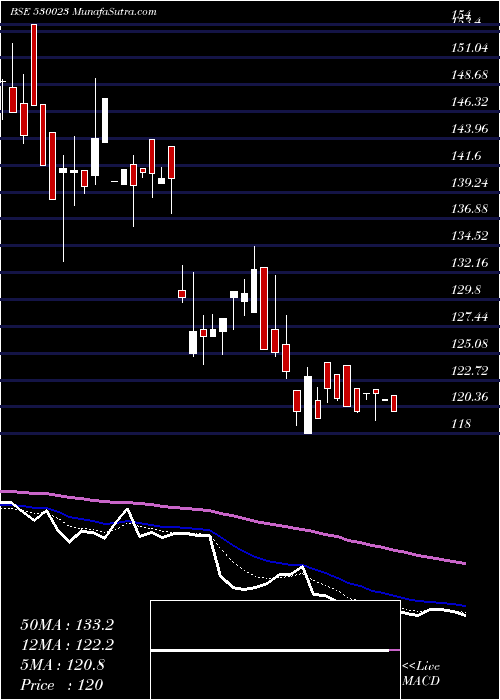500x700 pixels.
Task: Click the last red candle on the right
Action: [x=394, y=403]
